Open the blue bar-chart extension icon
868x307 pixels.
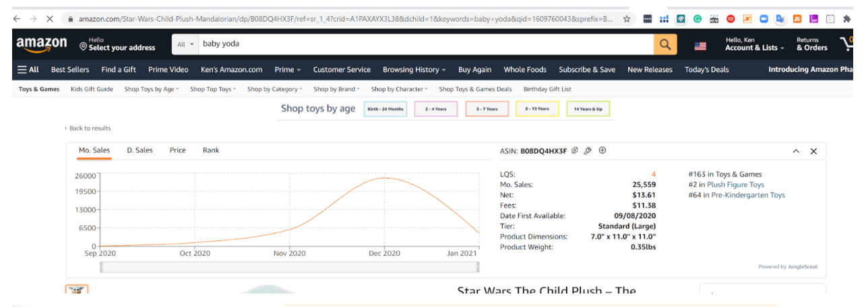[664, 19]
